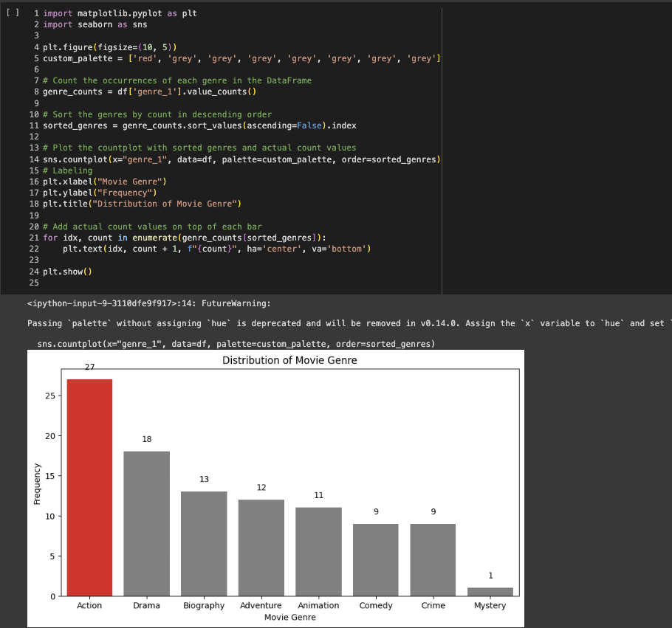The image size is (672, 628).
Task: Select the Comedy bar in the chart
Action: pyautogui.click(x=376, y=560)
